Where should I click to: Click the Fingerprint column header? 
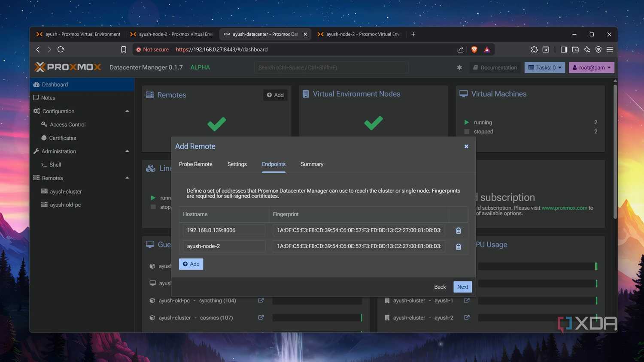click(x=359, y=214)
